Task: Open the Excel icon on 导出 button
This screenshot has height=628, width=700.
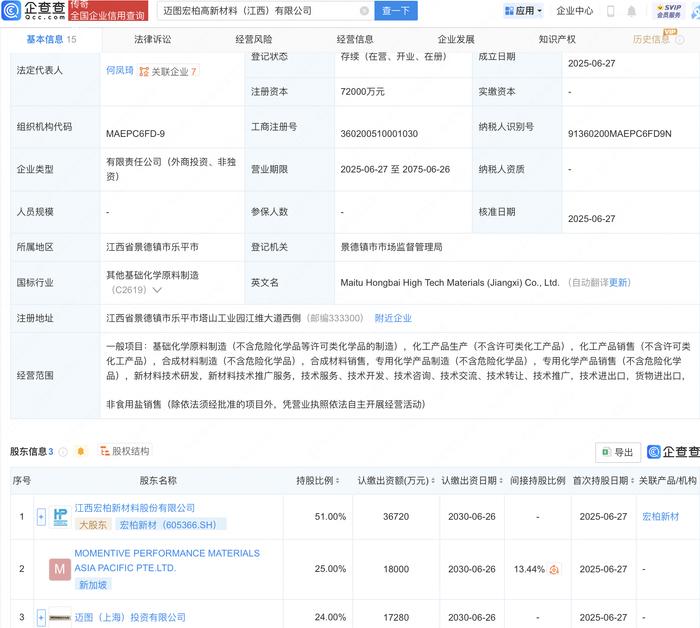Action: click(x=606, y=452)
